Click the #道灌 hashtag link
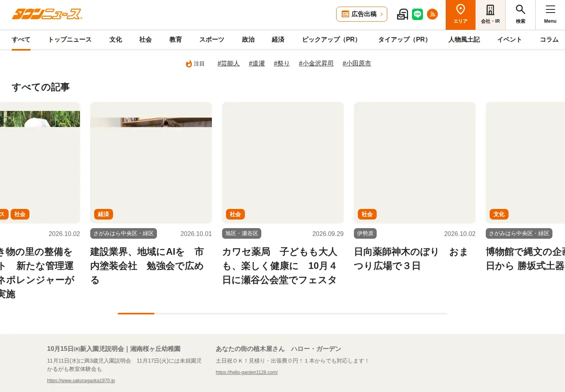The width and height of the screenshot is (565, 392). [x=257, y=63]
